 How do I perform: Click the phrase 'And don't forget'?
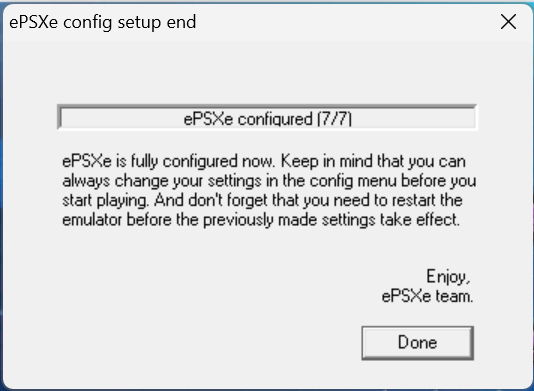click(x=211, y=200)
